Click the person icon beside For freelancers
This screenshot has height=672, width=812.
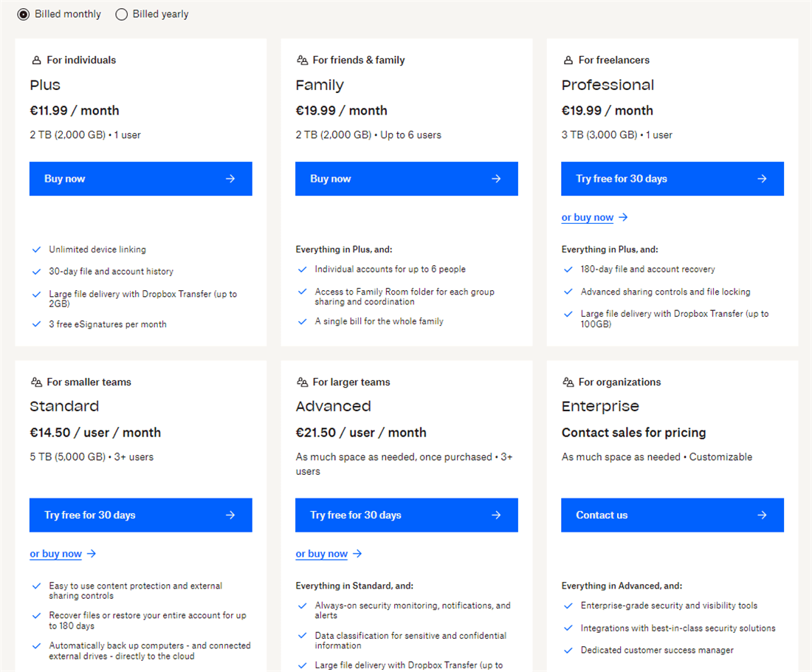[x=568, y=61]
